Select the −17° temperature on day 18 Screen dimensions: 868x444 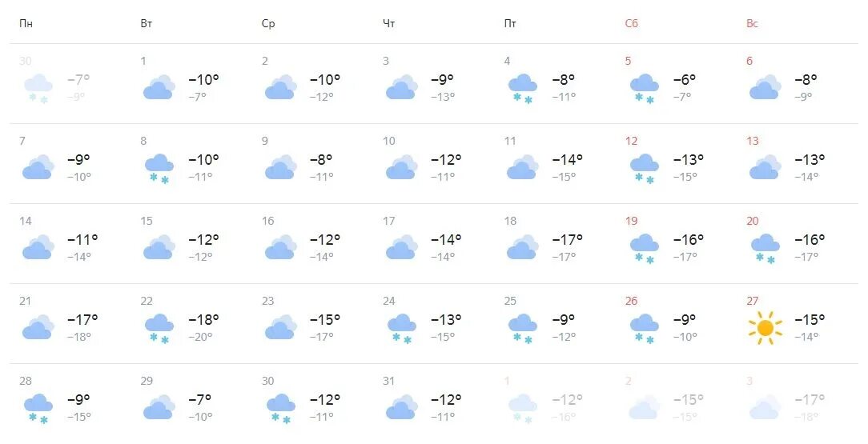point(568,239)
